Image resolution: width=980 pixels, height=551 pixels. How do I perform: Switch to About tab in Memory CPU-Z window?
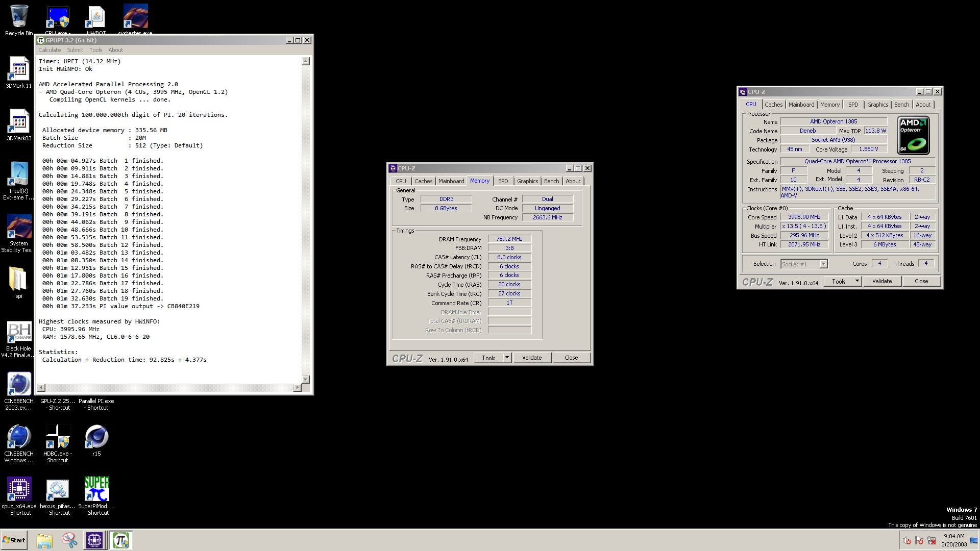(573, 181)
